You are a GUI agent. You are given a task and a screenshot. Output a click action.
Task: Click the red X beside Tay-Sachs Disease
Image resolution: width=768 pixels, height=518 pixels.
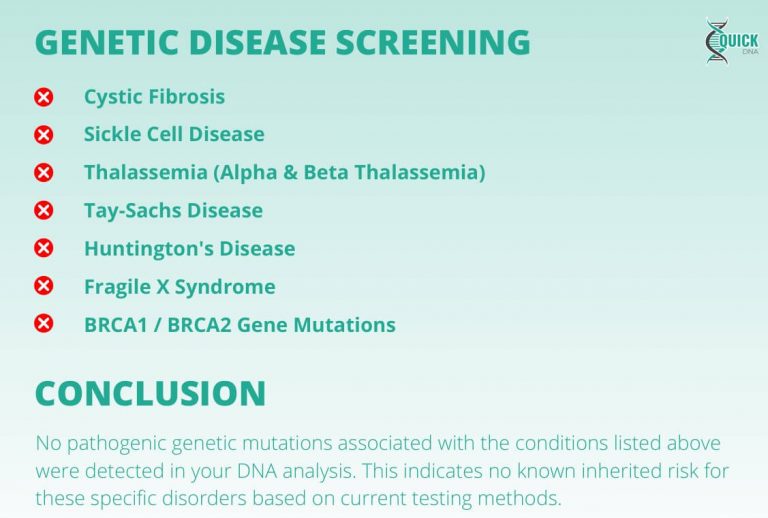pos(44,211)
